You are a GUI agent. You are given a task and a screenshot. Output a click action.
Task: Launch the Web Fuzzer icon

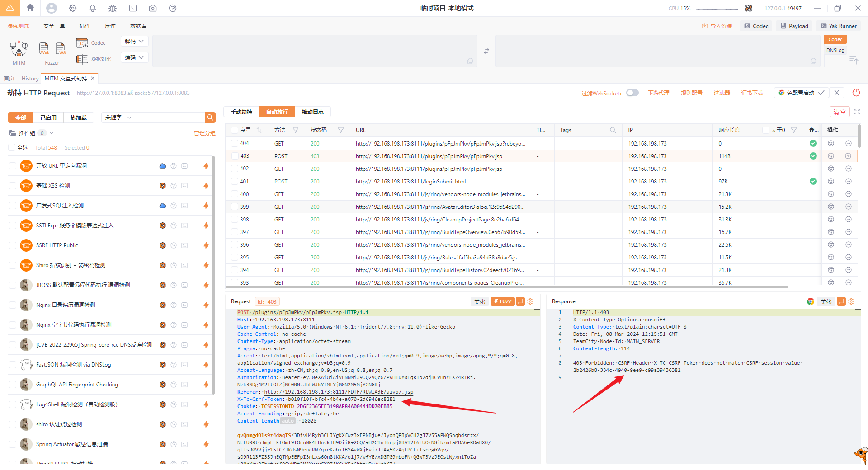tap(44, 48)
